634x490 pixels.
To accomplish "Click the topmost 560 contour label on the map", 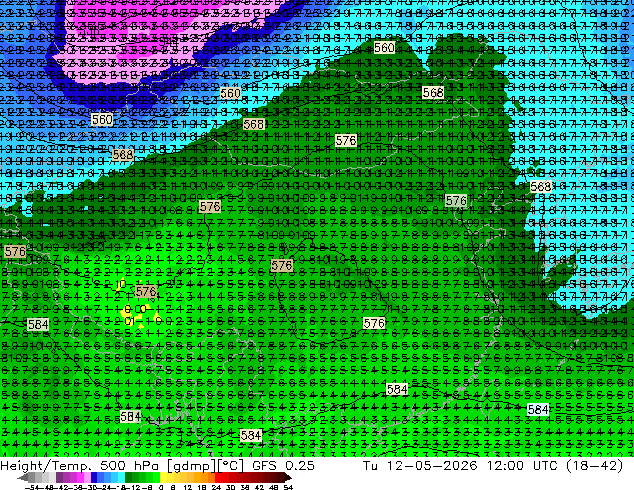I will [384, 48].
